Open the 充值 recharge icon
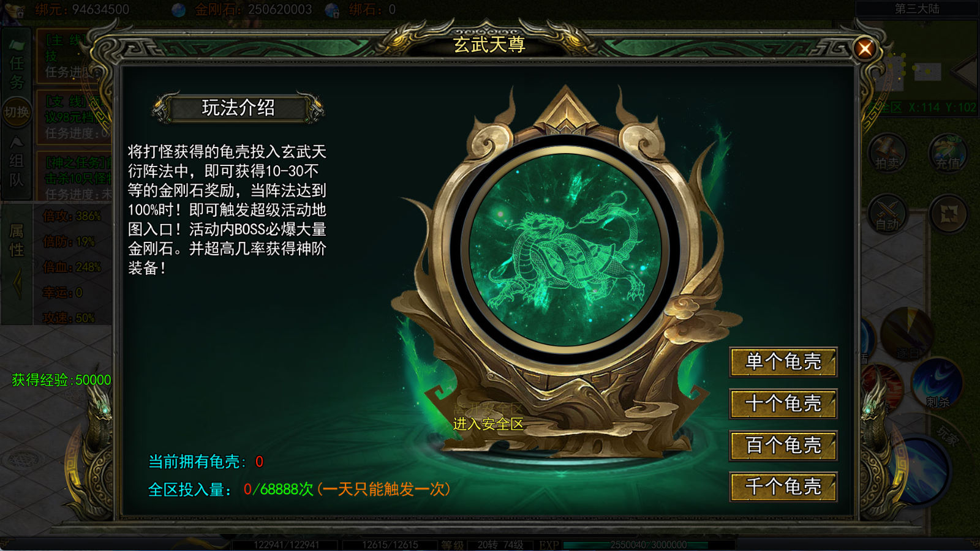980x551 pixels. [948, 153]
